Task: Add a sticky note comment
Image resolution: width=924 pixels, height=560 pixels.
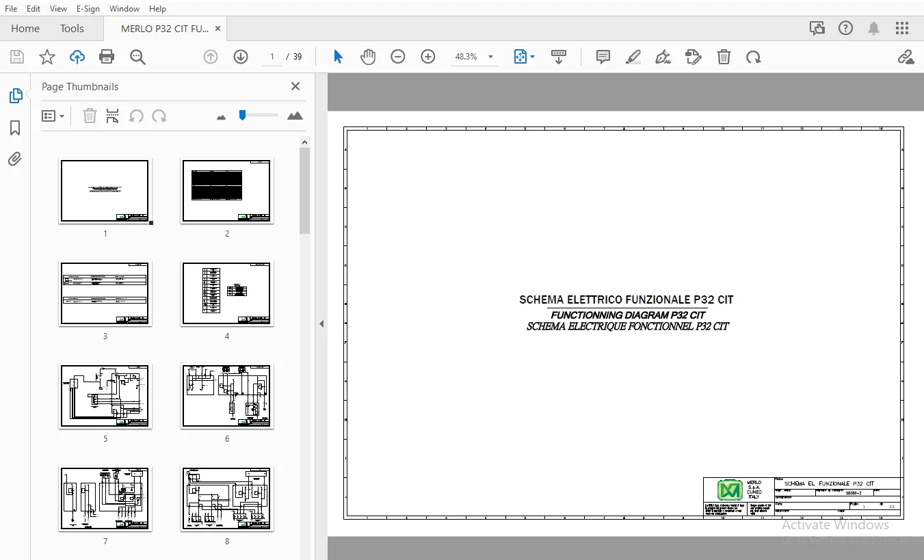Action: tap(603, 57)
